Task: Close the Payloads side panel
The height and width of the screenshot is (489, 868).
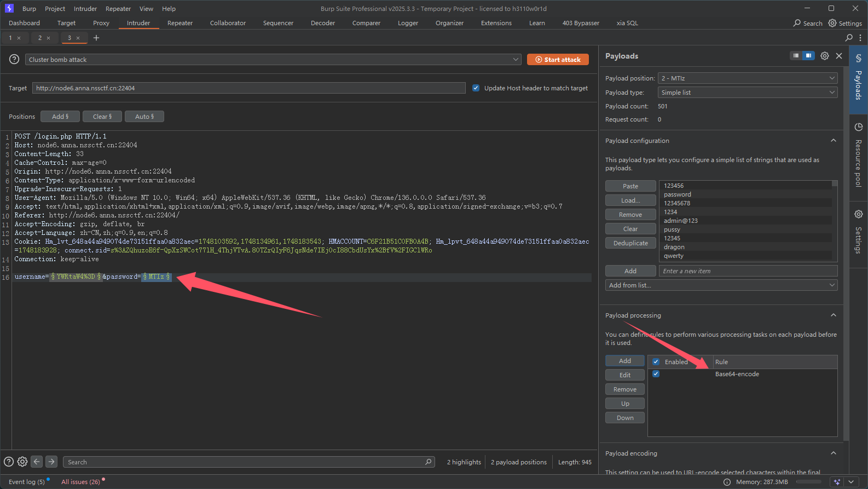Action: pyautogui.click(x=839, y=56)
